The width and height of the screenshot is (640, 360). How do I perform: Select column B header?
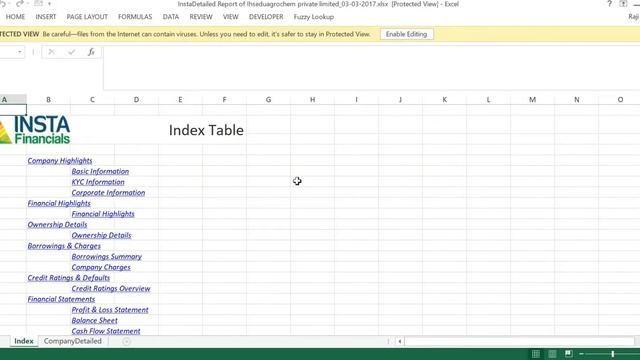(x=48, y=99)
